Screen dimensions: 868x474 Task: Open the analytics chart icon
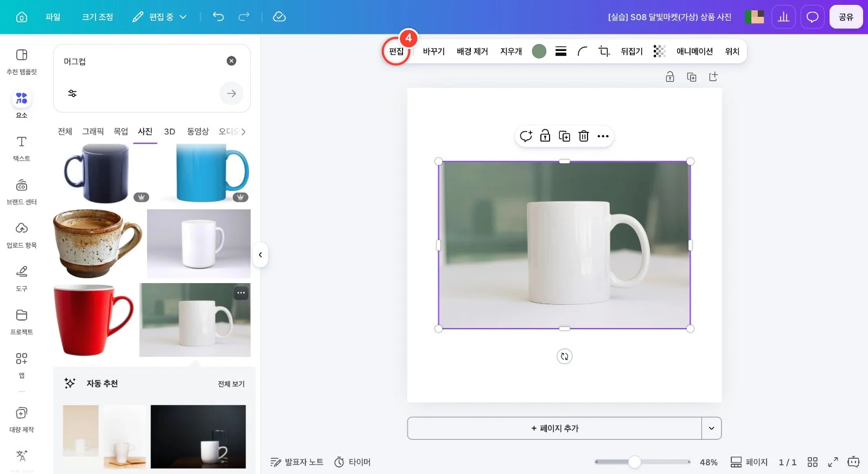point(783,17)
